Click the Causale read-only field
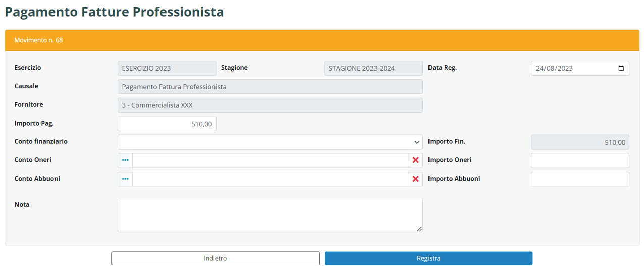 pos(270,87)
